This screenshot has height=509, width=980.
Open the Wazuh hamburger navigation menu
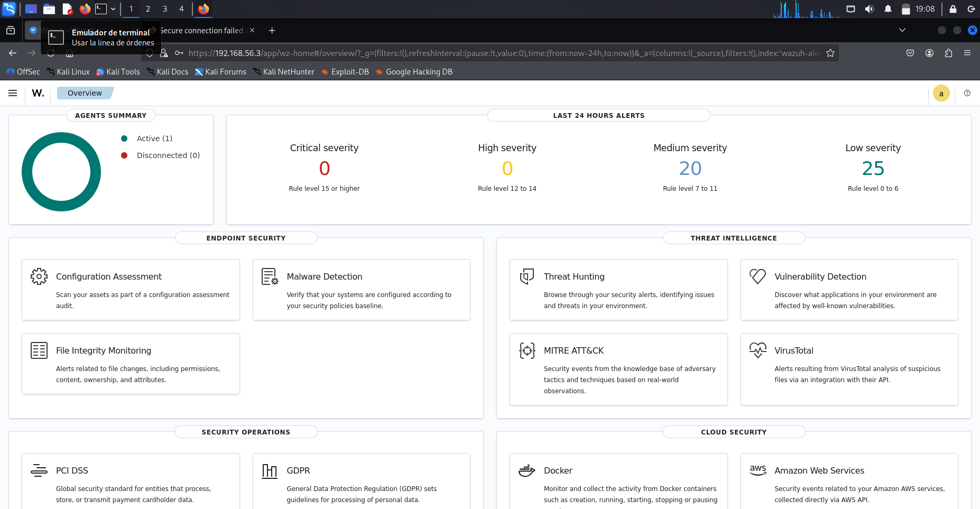pyautogui.click(x=13, y=93)
